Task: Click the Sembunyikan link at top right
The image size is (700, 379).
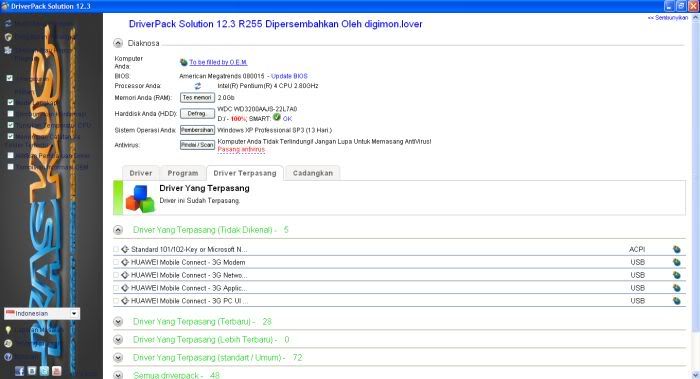Action: click(668, 18)
